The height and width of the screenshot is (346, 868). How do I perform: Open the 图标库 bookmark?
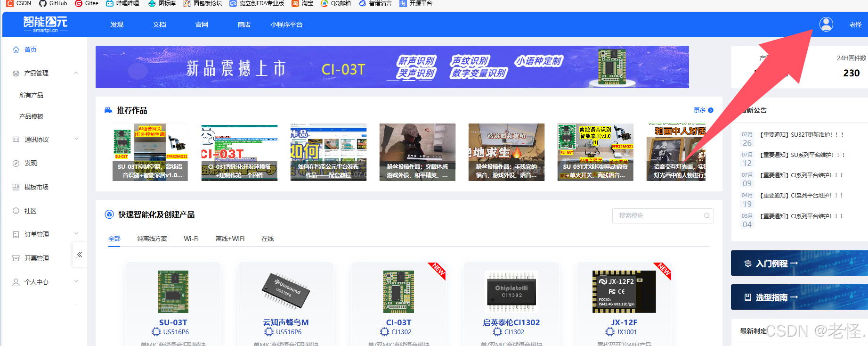tap(162, 3)
